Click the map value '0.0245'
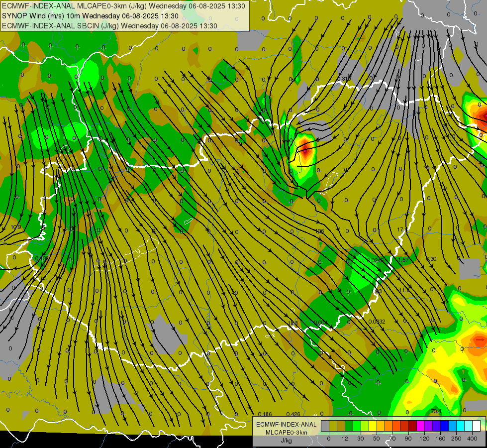Image resolution: width=487 pixels, height=448 pixels. [x=376, y=260]
